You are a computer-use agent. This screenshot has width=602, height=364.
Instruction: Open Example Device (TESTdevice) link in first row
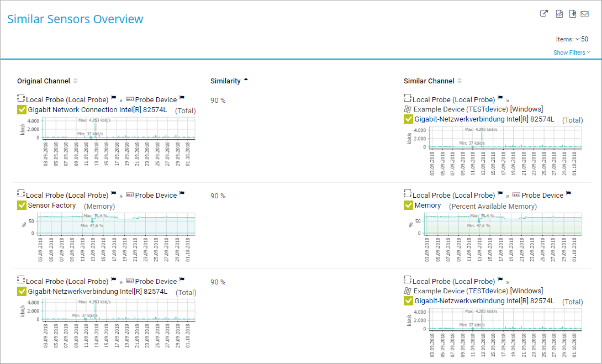[x=461, y=109]
